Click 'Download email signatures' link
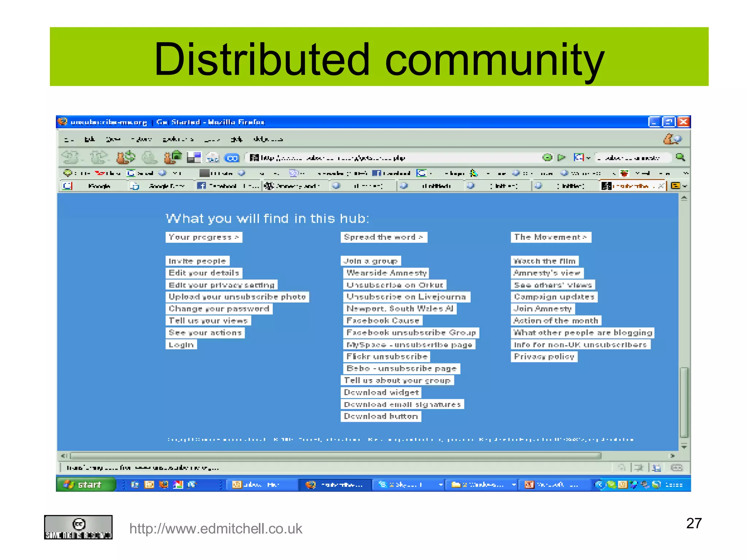This screenshot has height=560, width=747. 402,404
